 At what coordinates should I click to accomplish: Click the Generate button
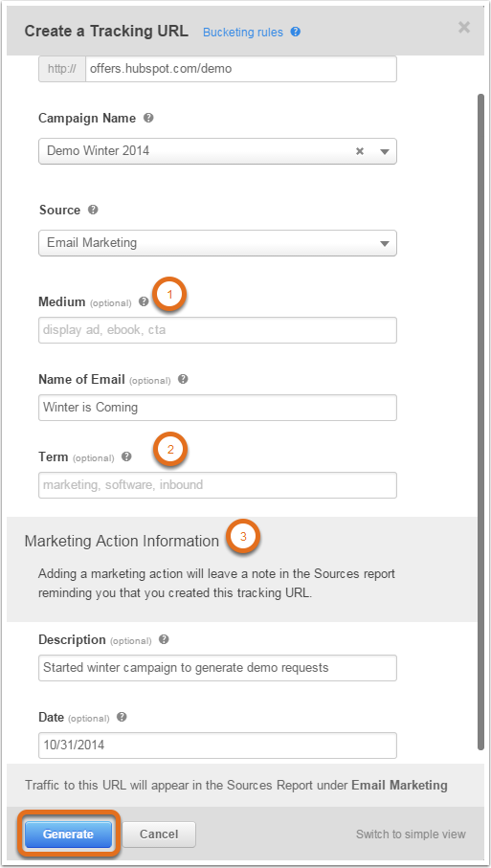click(69, 835)
